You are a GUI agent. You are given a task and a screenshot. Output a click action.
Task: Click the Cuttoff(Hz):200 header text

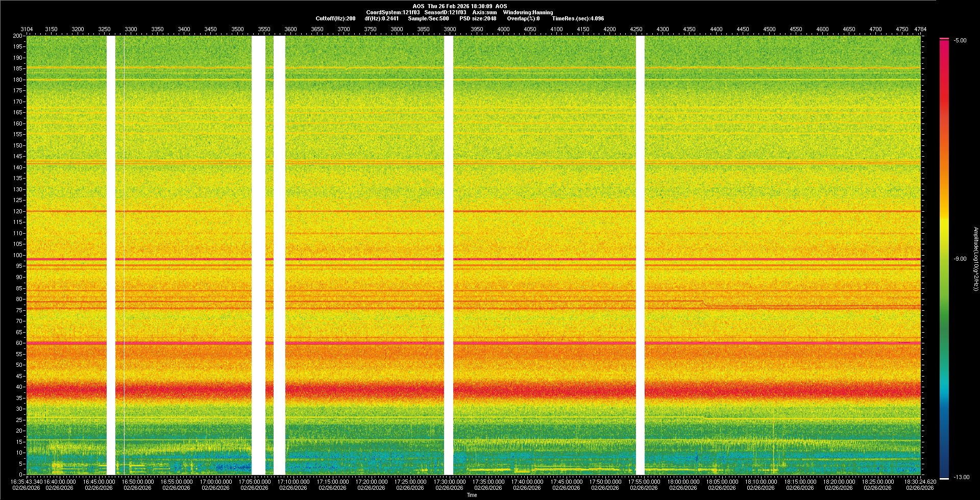tap(335, 18)
